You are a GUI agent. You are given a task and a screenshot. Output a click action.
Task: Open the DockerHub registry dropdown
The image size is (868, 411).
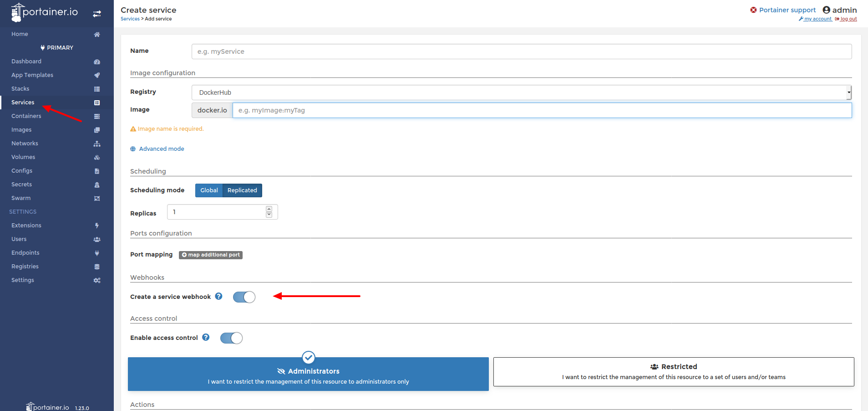tap(521, 92)
